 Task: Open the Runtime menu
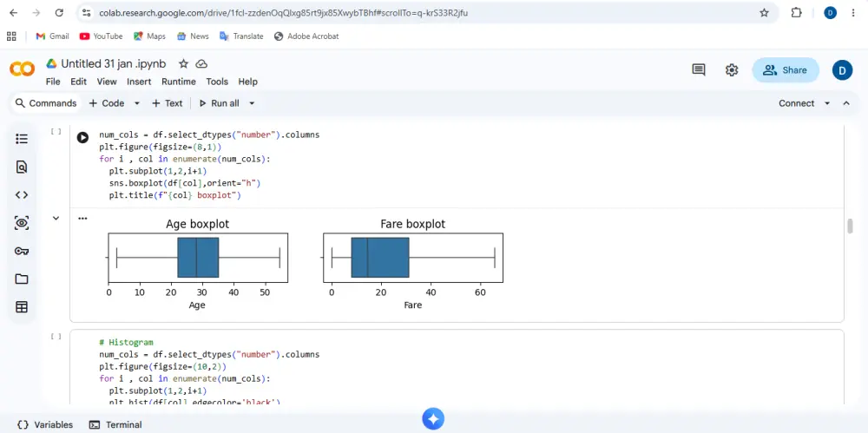coord(178,82)
